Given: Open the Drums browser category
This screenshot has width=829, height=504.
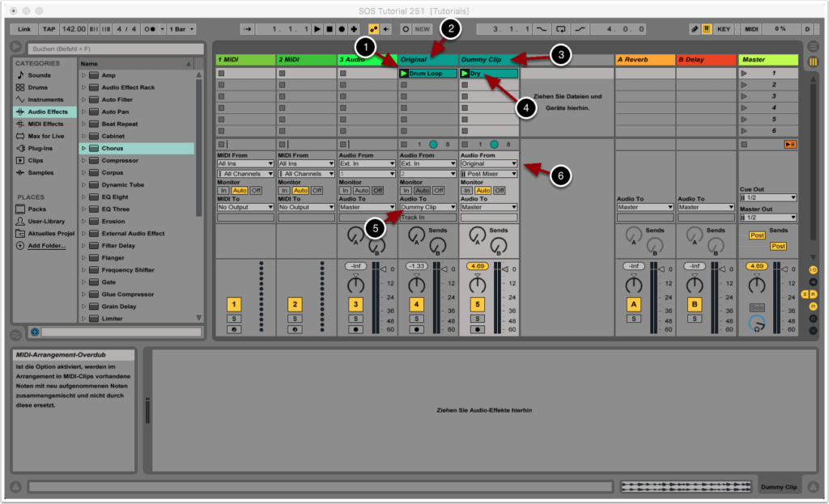Looking at the screenshot, I should tap(37, 87).
